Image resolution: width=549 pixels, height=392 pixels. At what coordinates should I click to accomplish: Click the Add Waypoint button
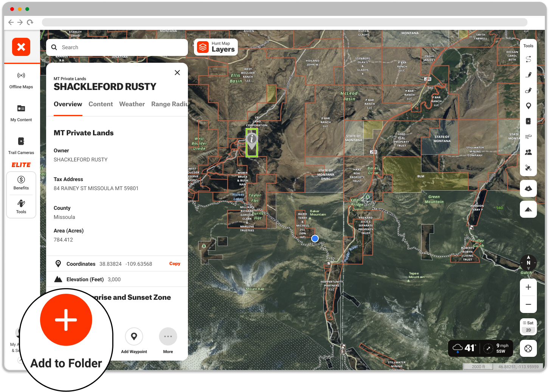click(134, 341)
